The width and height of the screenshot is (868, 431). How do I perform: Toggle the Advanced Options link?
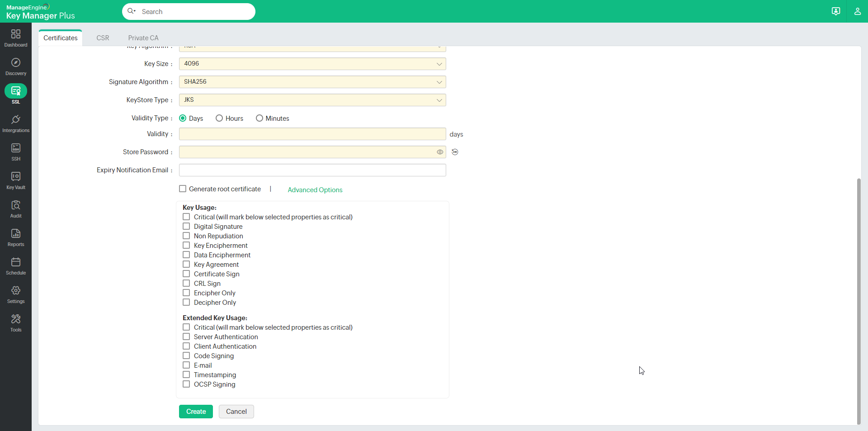point(315,190)
